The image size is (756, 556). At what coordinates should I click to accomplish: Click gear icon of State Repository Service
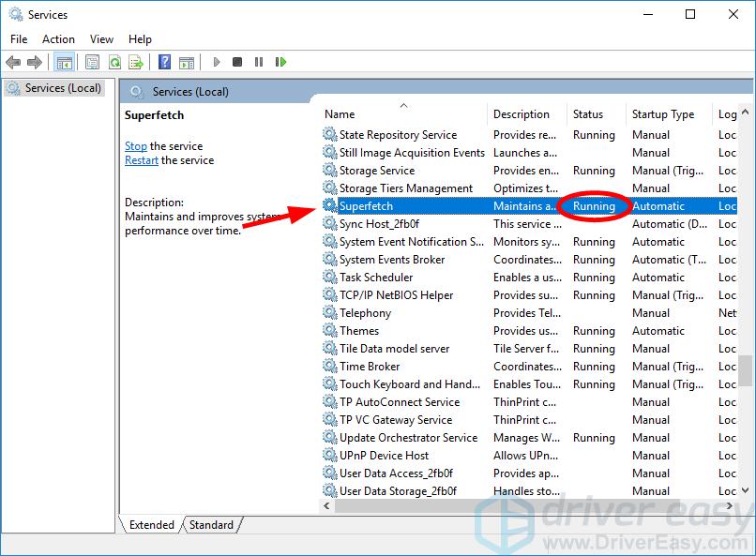click(330, 134)
